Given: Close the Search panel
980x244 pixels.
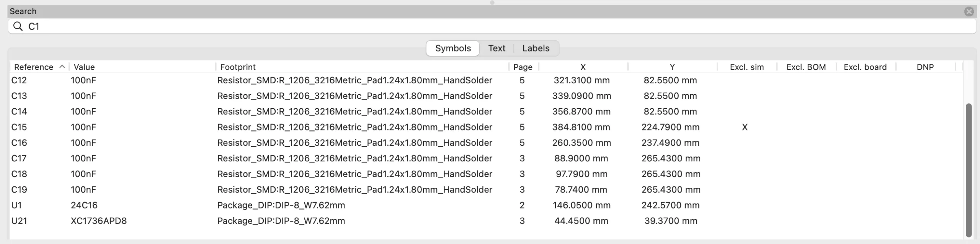Looking at the screenshot, I should click(x=969, y=11).
